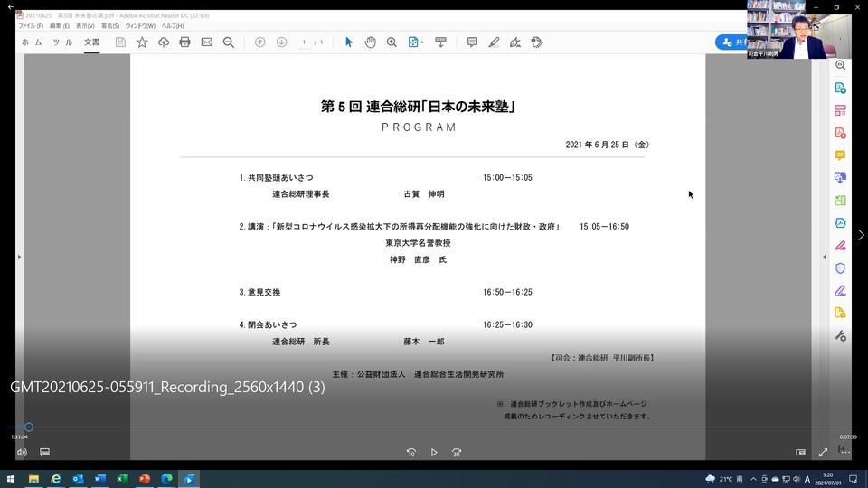Open the 表示(V) menu
Image resolution: width=868 pixels, height=488 pixels.
coord(85,26)
